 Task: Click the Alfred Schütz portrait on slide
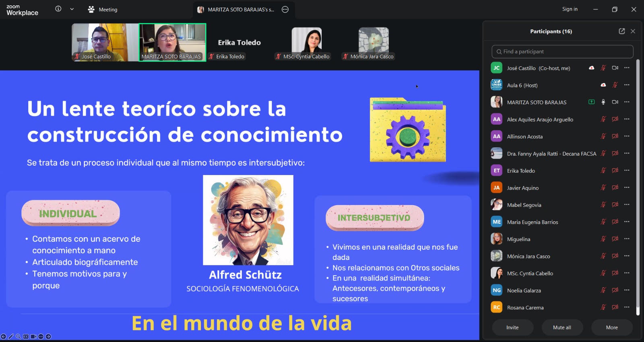click(248, 220)
